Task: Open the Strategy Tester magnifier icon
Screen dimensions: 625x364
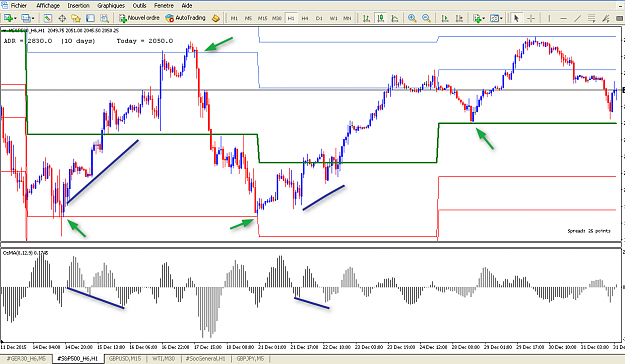Action: [104, 18]
